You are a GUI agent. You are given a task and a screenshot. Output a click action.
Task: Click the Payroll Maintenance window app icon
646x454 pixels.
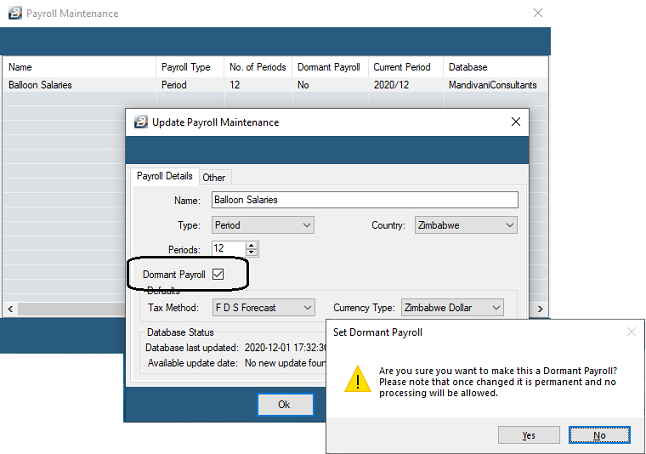[15, 13]
